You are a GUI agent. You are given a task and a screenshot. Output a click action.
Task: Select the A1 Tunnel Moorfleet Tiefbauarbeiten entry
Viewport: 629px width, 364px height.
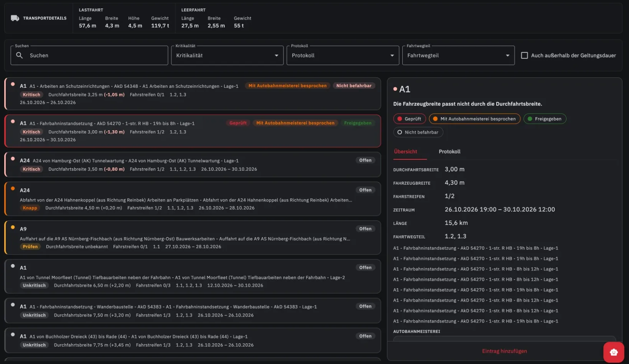coord(193,276)
